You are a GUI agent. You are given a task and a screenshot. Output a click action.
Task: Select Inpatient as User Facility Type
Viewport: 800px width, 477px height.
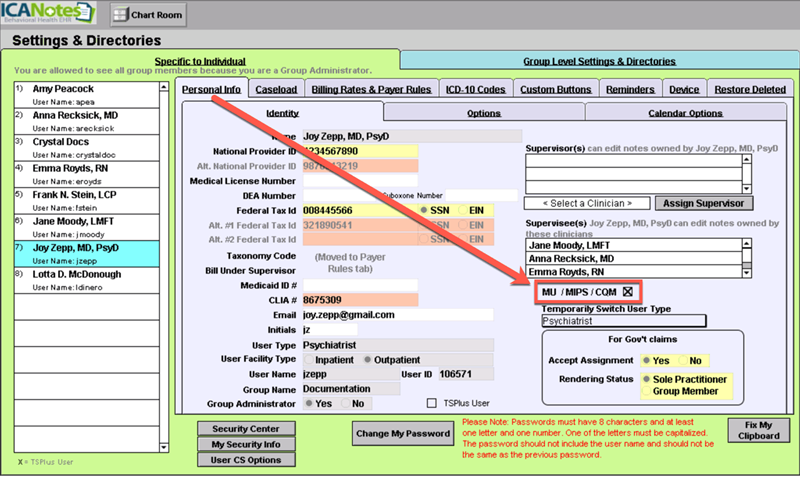tap(309, 358)
